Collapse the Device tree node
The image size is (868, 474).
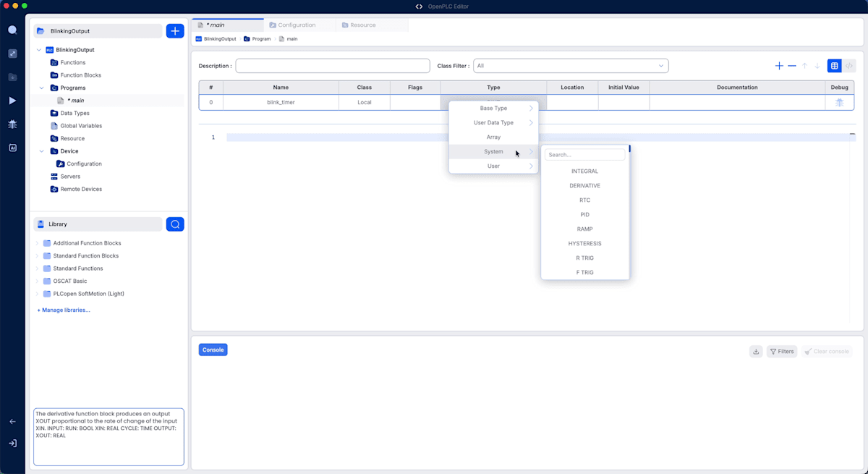click(42, 151)
